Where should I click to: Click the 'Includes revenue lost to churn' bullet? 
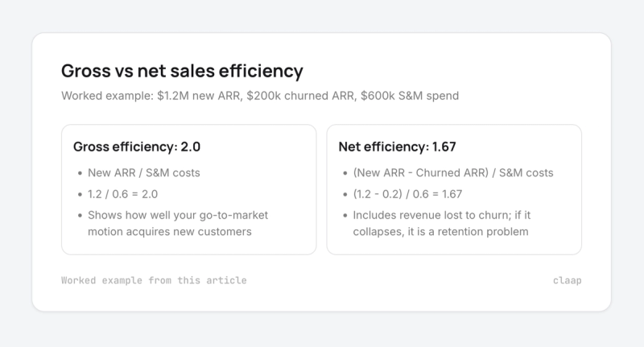(441, 223)
